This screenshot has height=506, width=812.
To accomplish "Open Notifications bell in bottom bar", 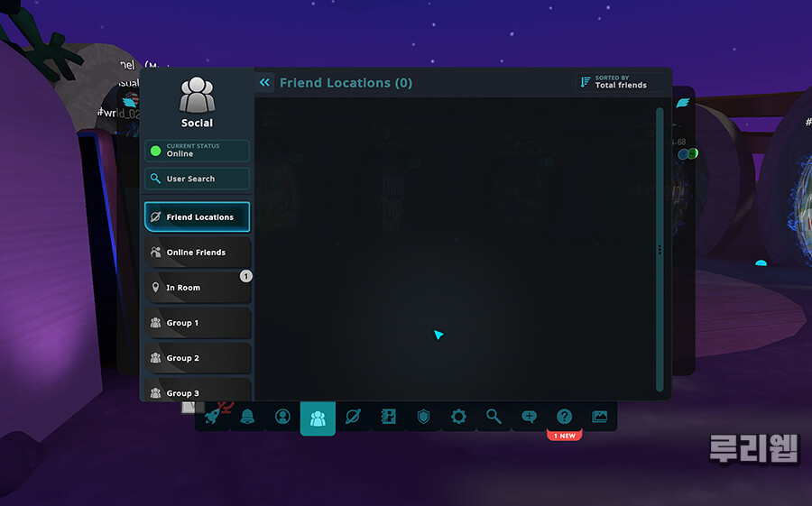I will click(247, 417).
